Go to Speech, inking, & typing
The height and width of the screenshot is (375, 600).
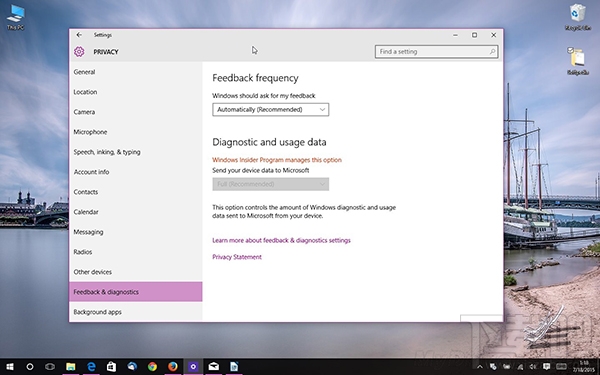tap(135, 152)
